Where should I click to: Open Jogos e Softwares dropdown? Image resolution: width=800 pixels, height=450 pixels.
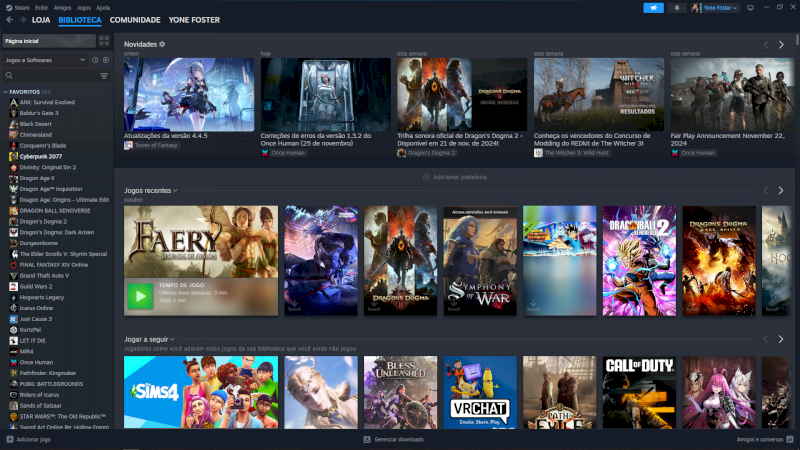click(x=45, y=60)
